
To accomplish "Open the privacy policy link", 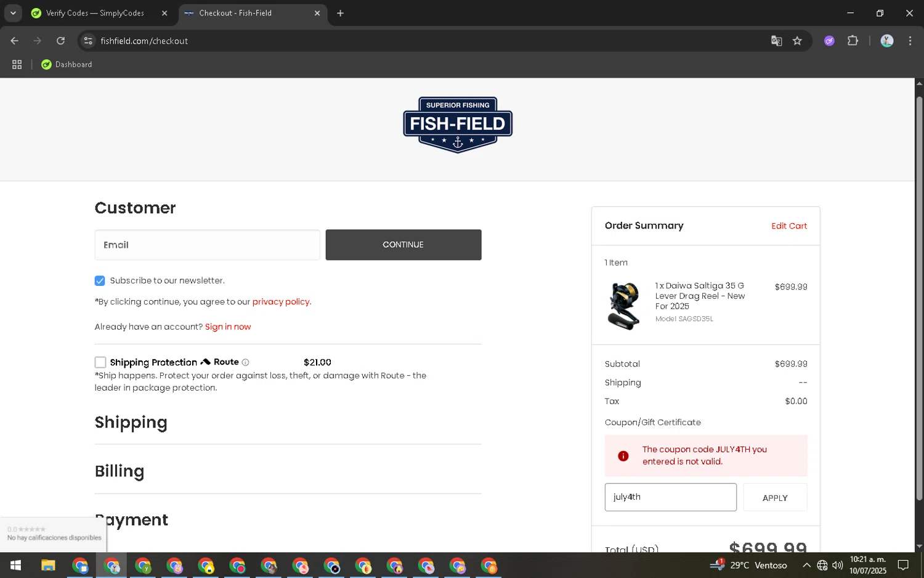I will coord(282,301).
